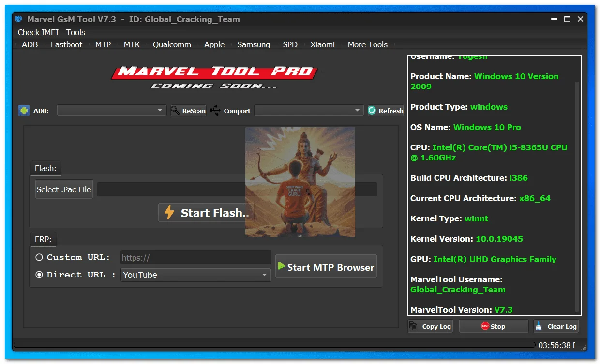Viewport: 600px width, 364px height.
Task: Click the Clear Log broom icon
Action: click(x=539, y=326)
